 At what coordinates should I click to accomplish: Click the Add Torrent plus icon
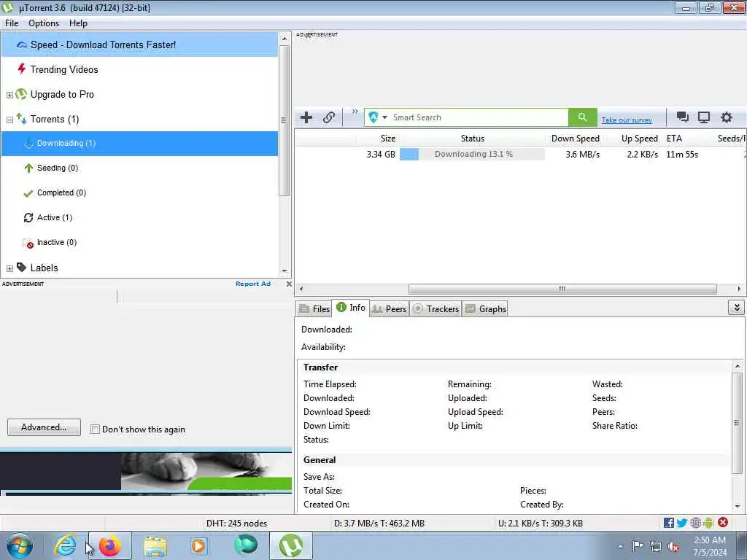(x=306, y=117)
